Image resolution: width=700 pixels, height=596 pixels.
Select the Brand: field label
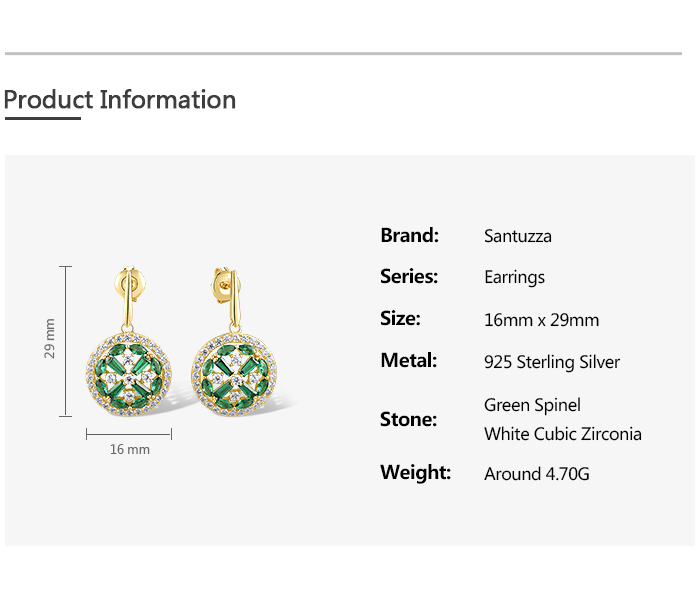pyautogui.click(x=409, y=236)
